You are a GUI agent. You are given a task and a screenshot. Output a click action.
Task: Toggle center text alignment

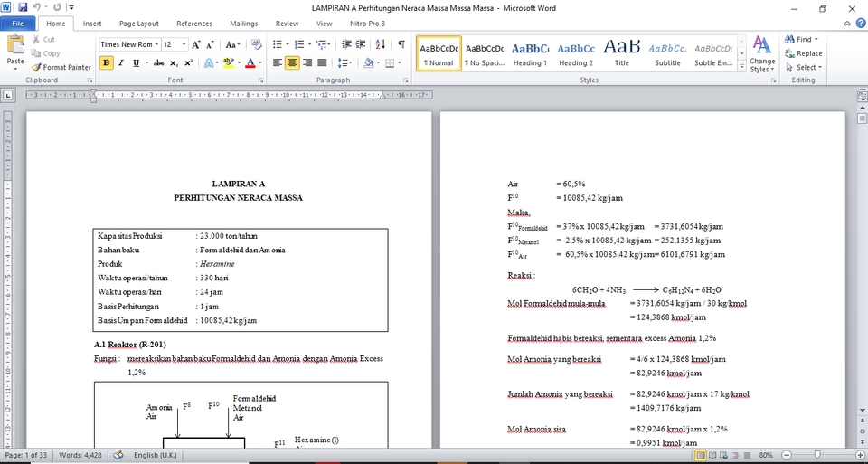(292, 62)
